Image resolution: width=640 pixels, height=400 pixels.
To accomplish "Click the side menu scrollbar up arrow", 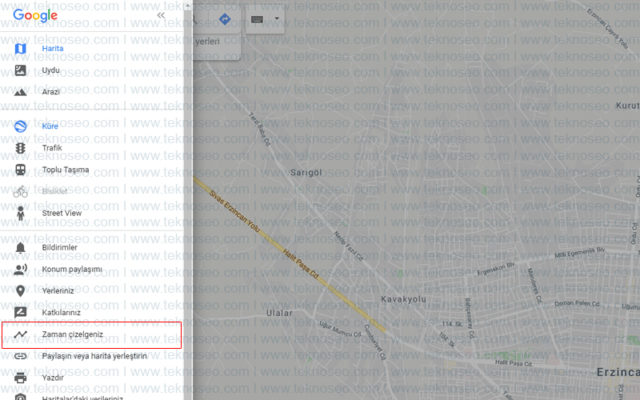I will [x=187, y=5].
